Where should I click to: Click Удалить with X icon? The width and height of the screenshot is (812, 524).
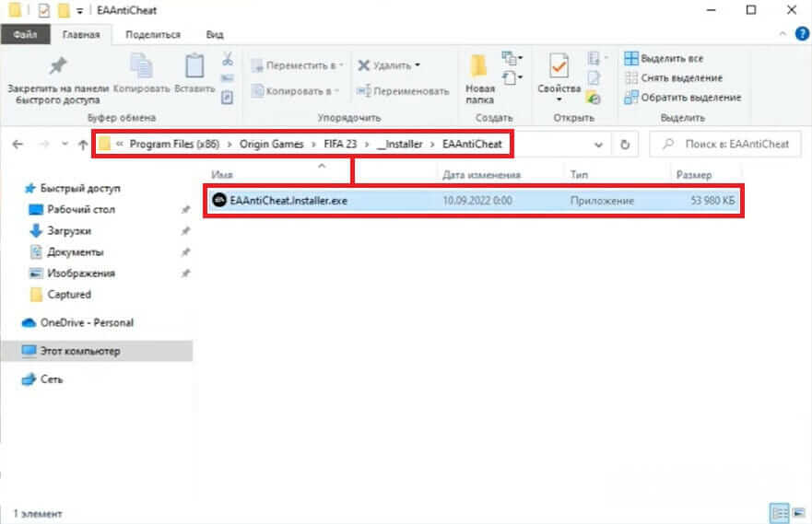coord(384,65)
